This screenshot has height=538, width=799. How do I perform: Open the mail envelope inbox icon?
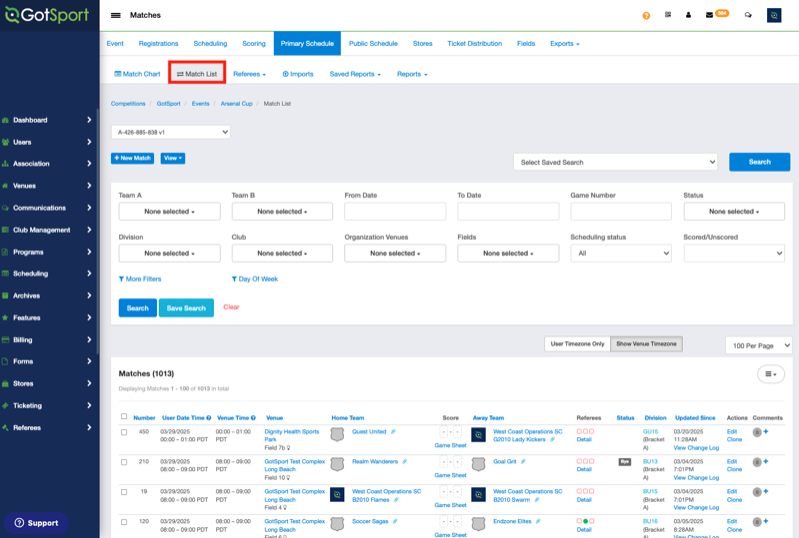[709, 15]
